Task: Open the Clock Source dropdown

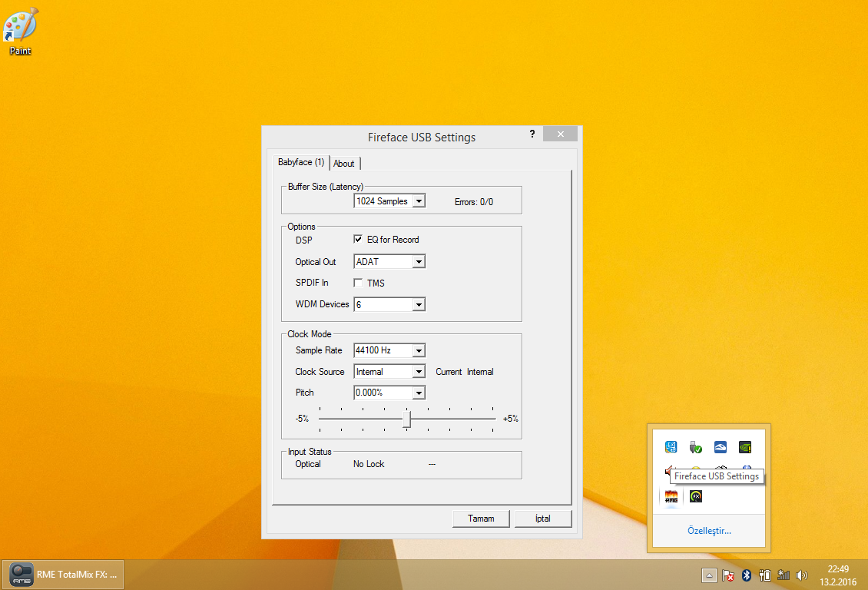Action: coord(419,372)
